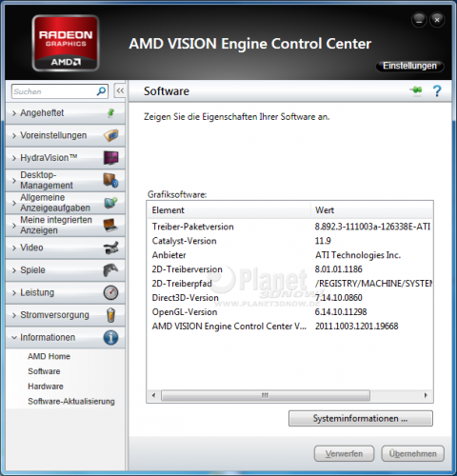Click the scrollbar left arrow

[154, 395]
